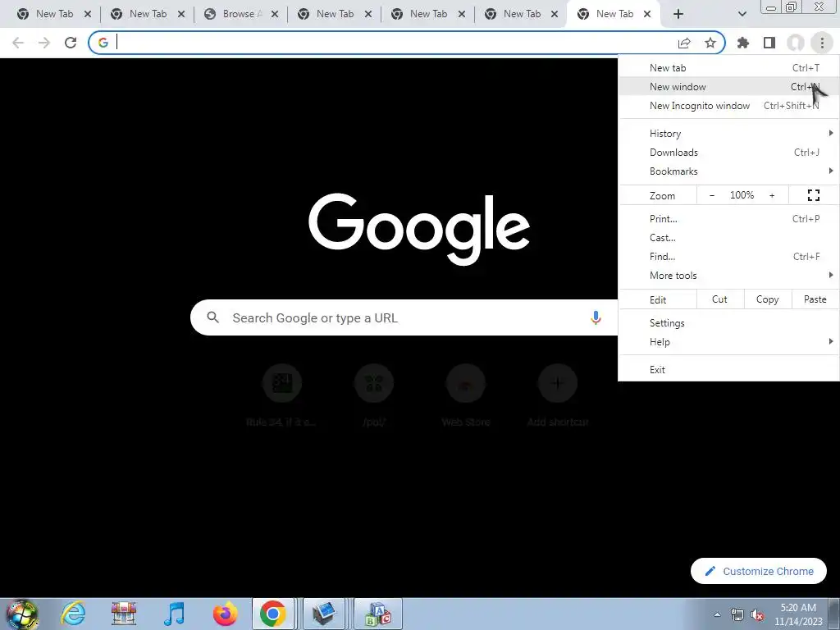Open the Windows Start menu
This screenshot has width=840, height=630.
click(x=21, y=614)
